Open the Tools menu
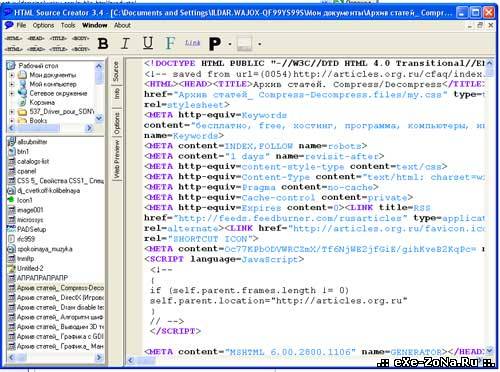 point(68,25)
